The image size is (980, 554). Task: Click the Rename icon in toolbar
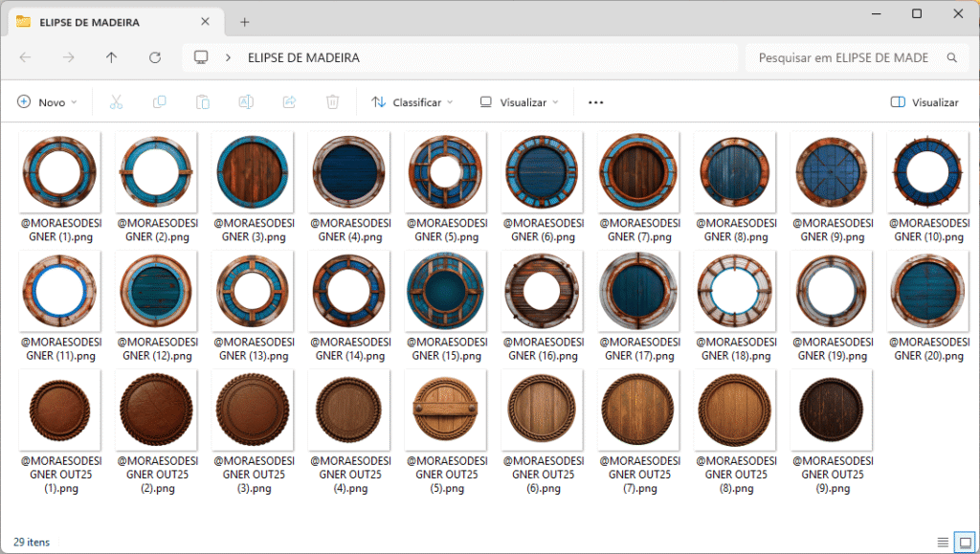click(246, 101)
